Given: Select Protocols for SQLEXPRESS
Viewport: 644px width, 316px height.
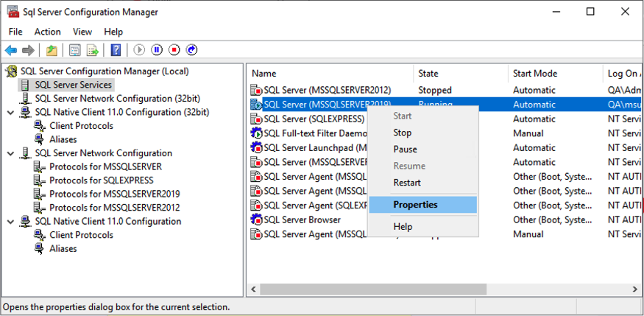Looking at the screenshot, I should (x=101, y=180).
